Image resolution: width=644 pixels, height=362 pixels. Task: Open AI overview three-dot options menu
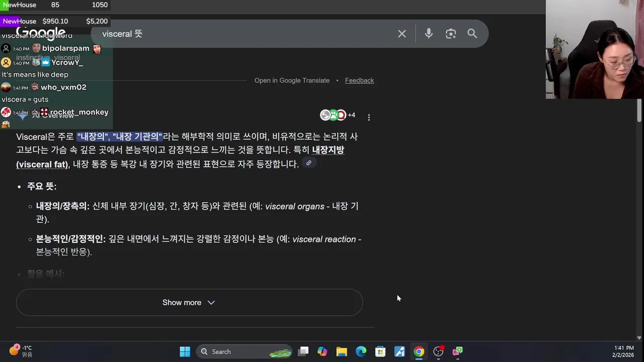pyautogui.click(x=369, y=117)
